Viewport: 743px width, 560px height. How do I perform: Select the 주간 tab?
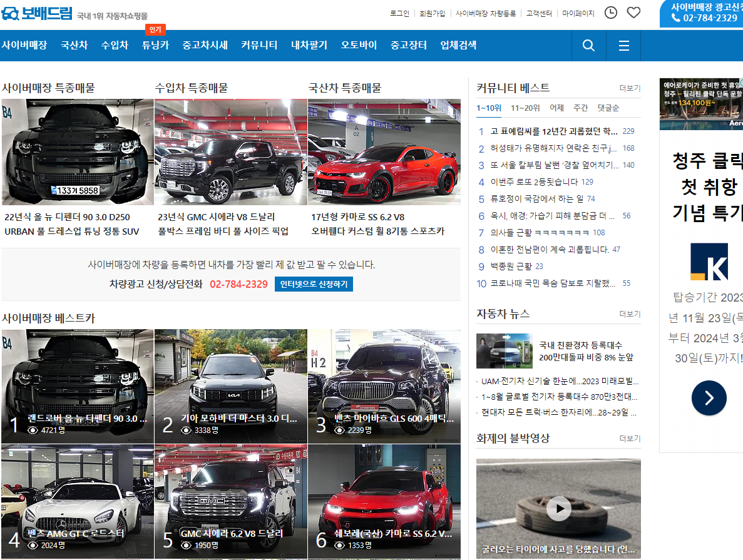[580, 108]
